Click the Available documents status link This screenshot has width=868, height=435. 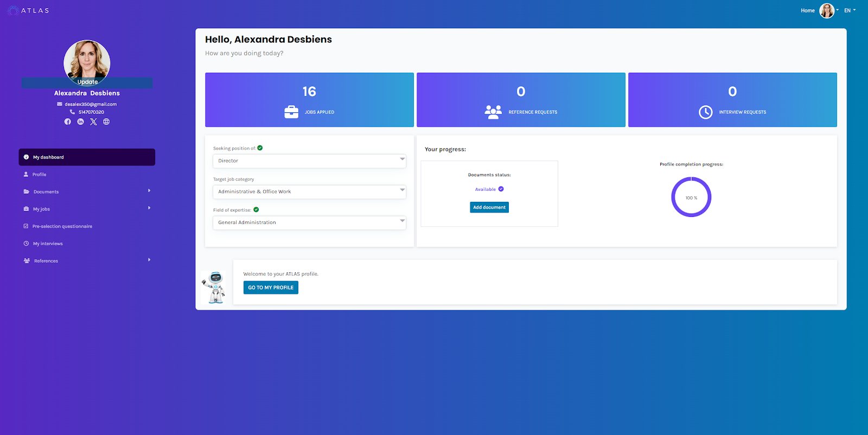click(x=486, y=189)
